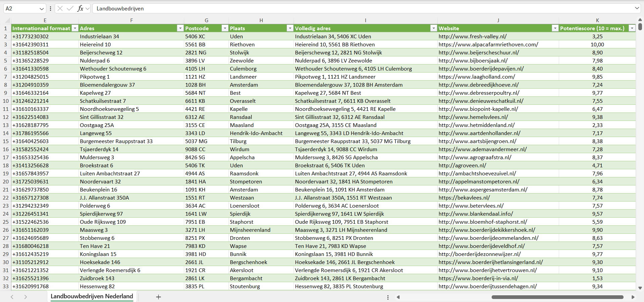The image size is (644, 302).
Task: Open filter dropdown for Plaats column
Action: point(290,28)
